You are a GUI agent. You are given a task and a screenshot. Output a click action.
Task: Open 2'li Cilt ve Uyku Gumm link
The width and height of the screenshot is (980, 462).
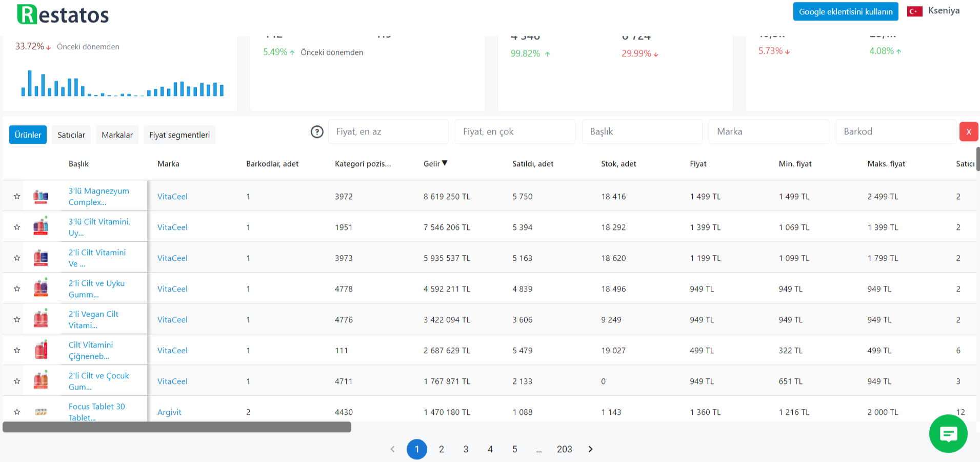coord(96,289)
